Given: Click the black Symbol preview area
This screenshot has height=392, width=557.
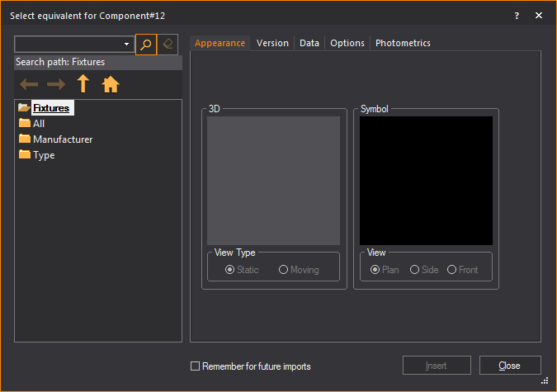Looking at the screenshot, I should click(426, 180).
